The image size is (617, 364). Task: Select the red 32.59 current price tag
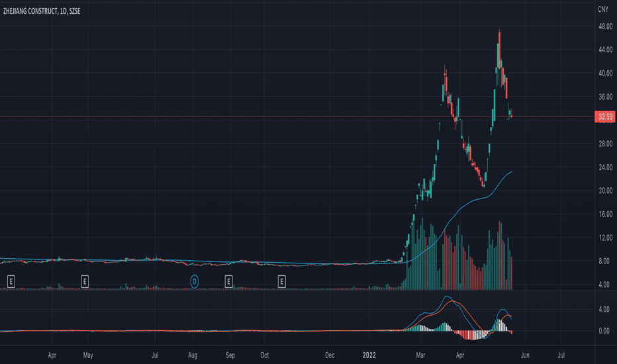point(605,116)
